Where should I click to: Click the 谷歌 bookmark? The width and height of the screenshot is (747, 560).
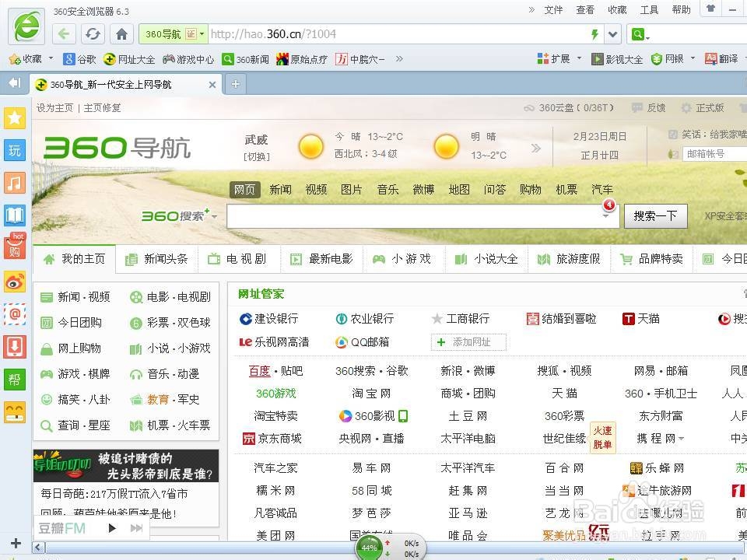pos(80,59)
